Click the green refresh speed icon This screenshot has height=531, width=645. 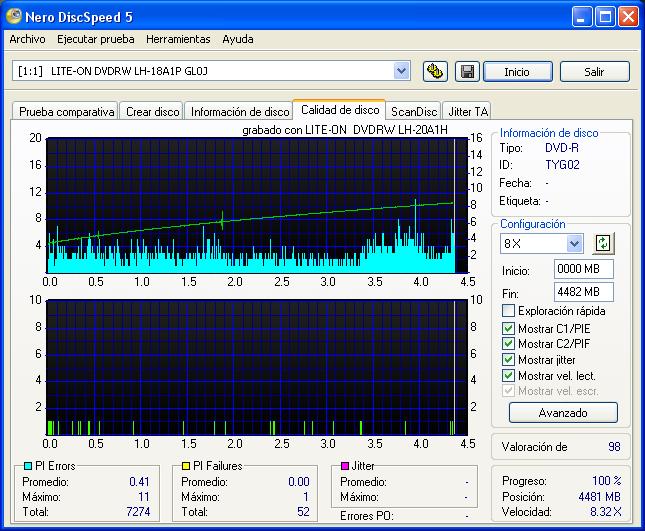coord(602,243)
